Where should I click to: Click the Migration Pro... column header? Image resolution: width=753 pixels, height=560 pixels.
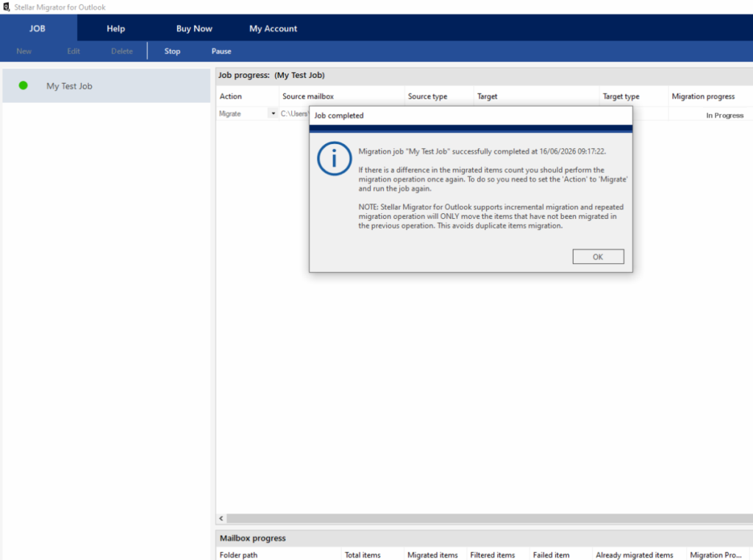tap(716, 555)
